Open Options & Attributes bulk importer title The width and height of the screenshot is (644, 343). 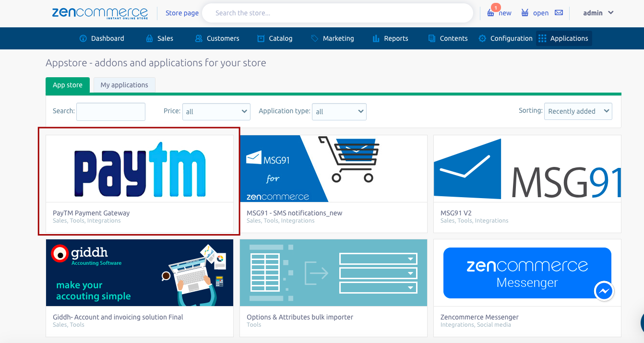[x=300, y=317]
